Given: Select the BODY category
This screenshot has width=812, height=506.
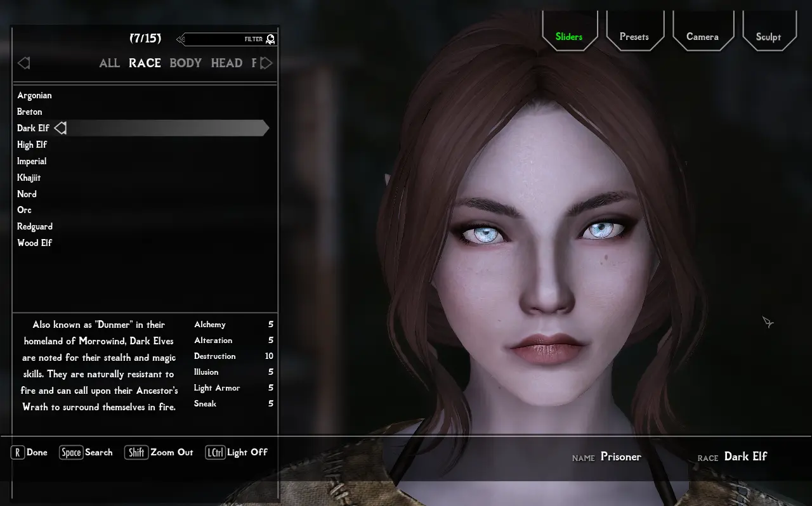Looking at the screenshot, I should [185, 63].
